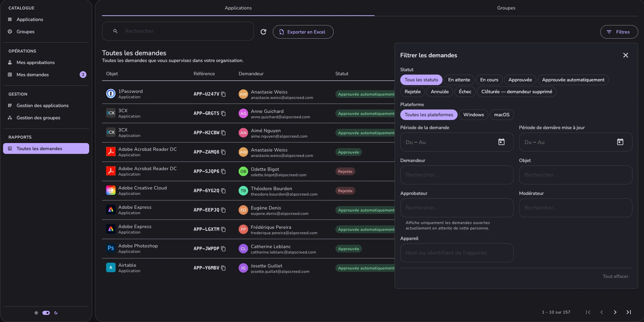Switch to the Groupes tab
This screenshot has width=644, height=322.
click(x=506, y=8)
